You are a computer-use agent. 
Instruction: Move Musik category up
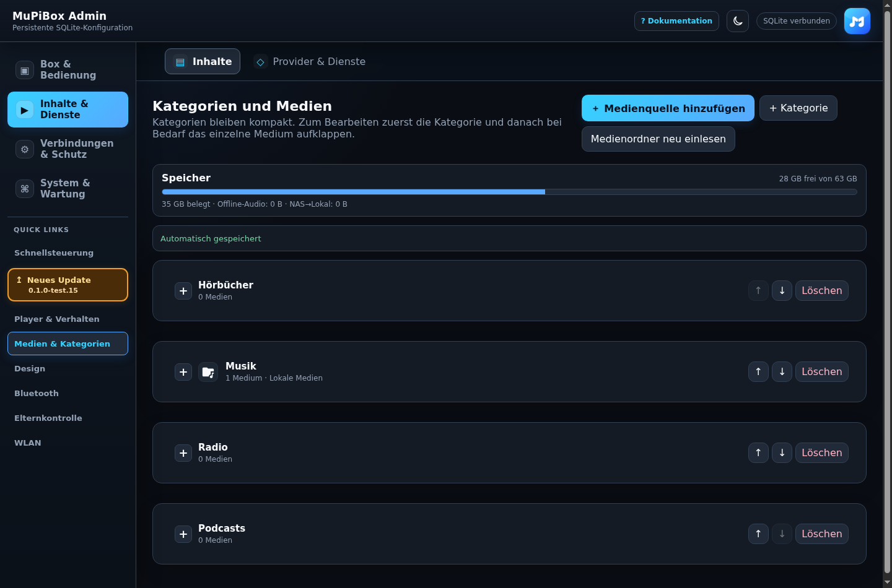click(758, 372)
